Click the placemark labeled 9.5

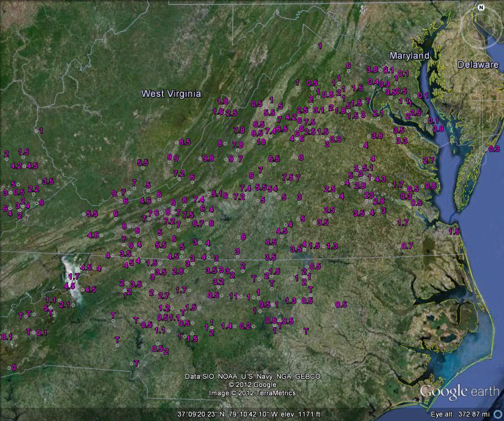(x=257, y=133)
